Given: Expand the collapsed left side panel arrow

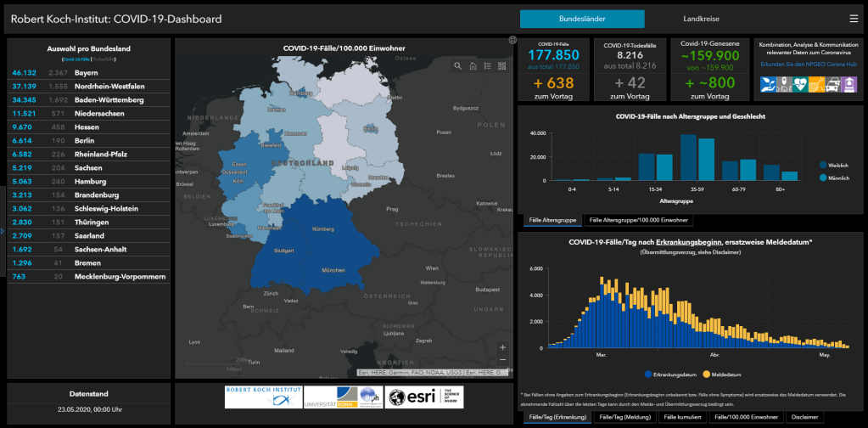Looking at the screenshot, I should point(3,230).
